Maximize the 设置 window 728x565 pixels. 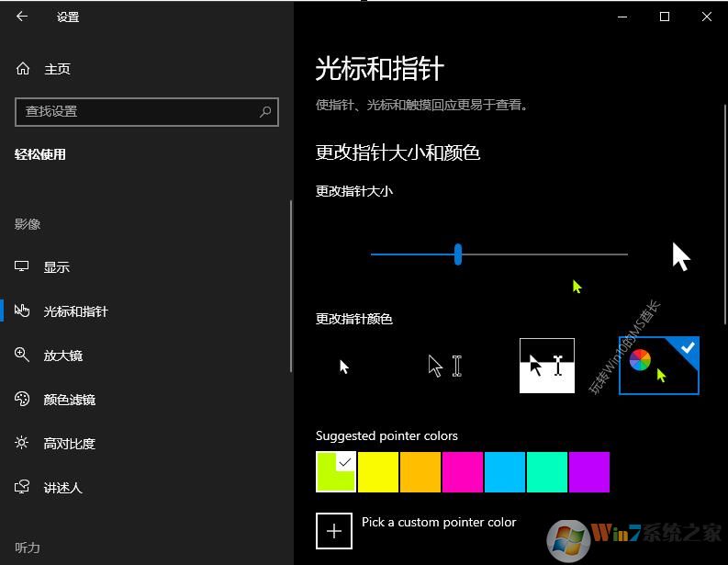pos(665,17)
